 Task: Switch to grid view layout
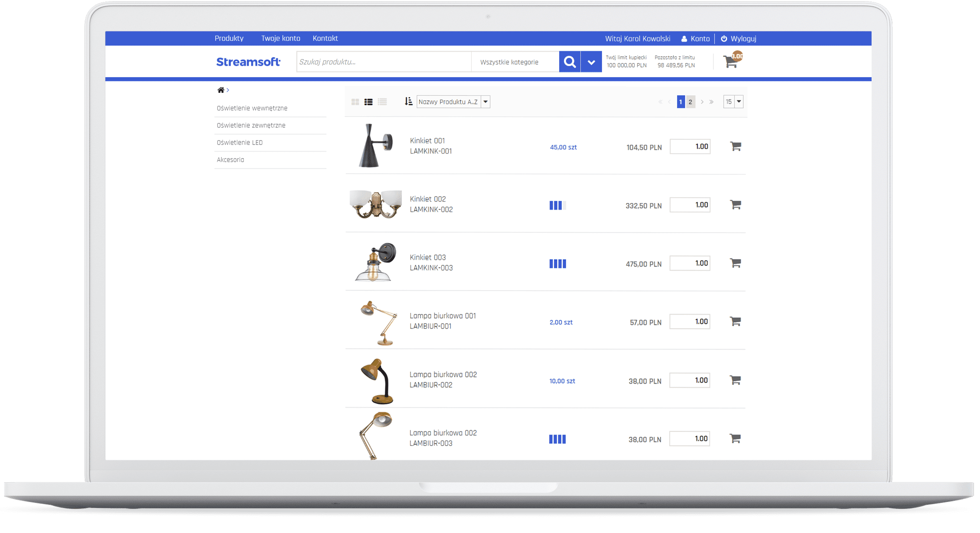[355, 102]
